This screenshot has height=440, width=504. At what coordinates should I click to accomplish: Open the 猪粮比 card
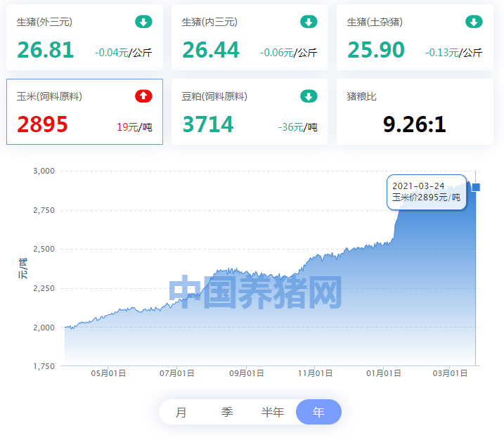tap(415, 112)
